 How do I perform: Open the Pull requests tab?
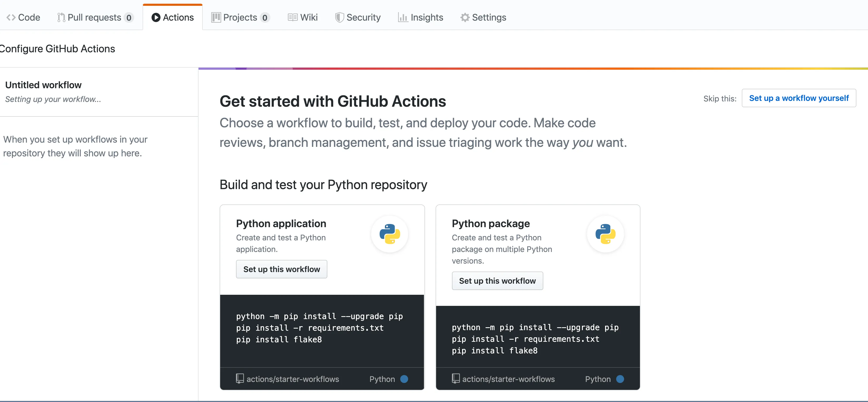point(95,17)
